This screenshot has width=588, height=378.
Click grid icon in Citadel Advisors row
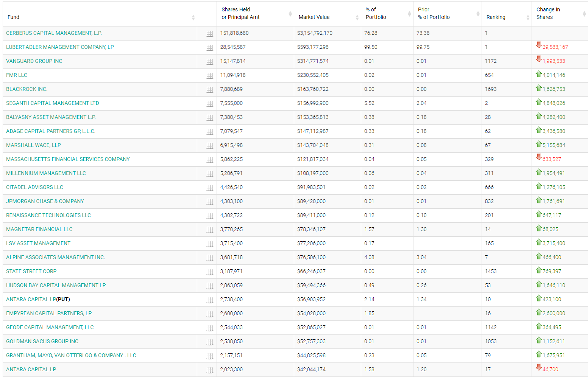210,188
